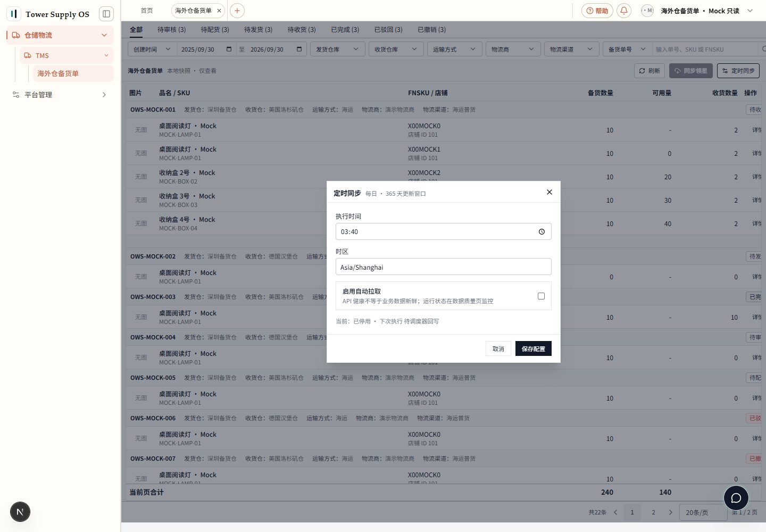The height and width of the screenshot is (532, 766).
Task: Click the 取消 button in dialog
Action: pos(498,348)
